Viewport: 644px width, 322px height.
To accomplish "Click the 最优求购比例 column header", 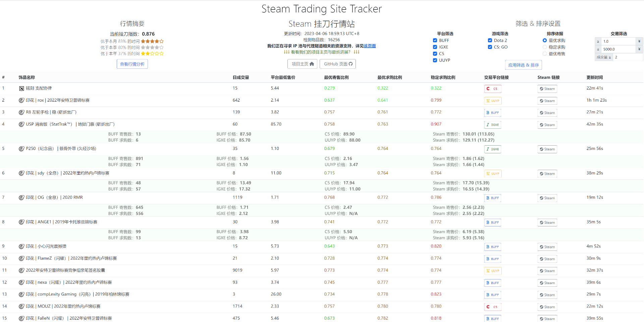I will pos(390,77).
